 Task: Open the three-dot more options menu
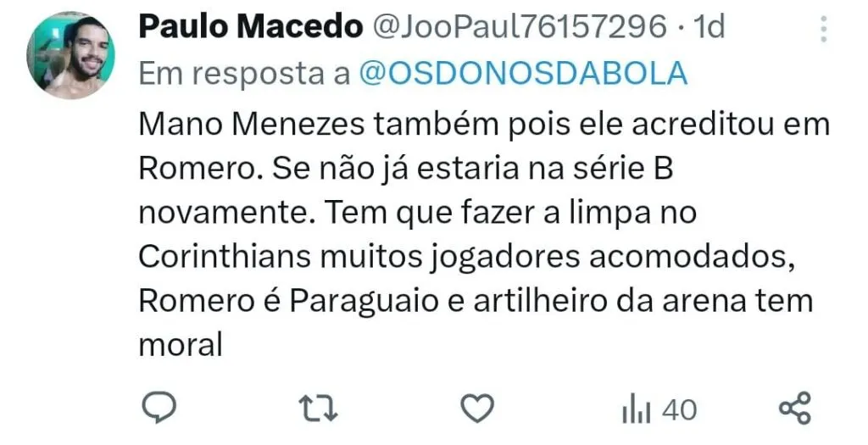pos(824,29)
